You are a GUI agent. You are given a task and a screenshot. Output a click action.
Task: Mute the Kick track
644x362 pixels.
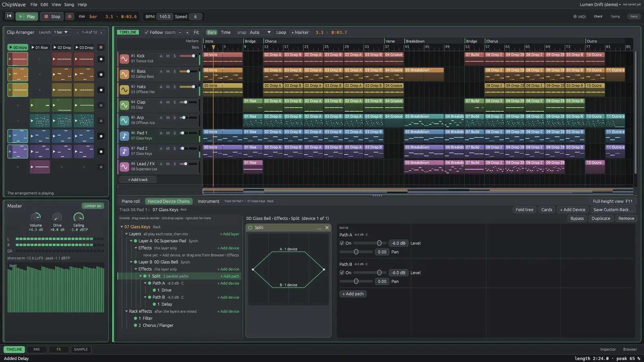coord(168,56)
